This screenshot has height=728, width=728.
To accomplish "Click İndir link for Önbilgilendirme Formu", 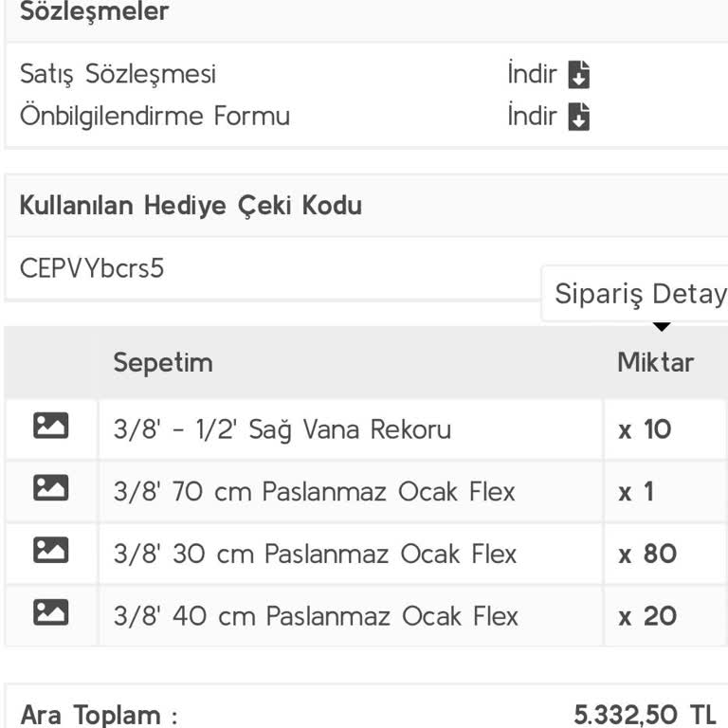I will (532, 117).
